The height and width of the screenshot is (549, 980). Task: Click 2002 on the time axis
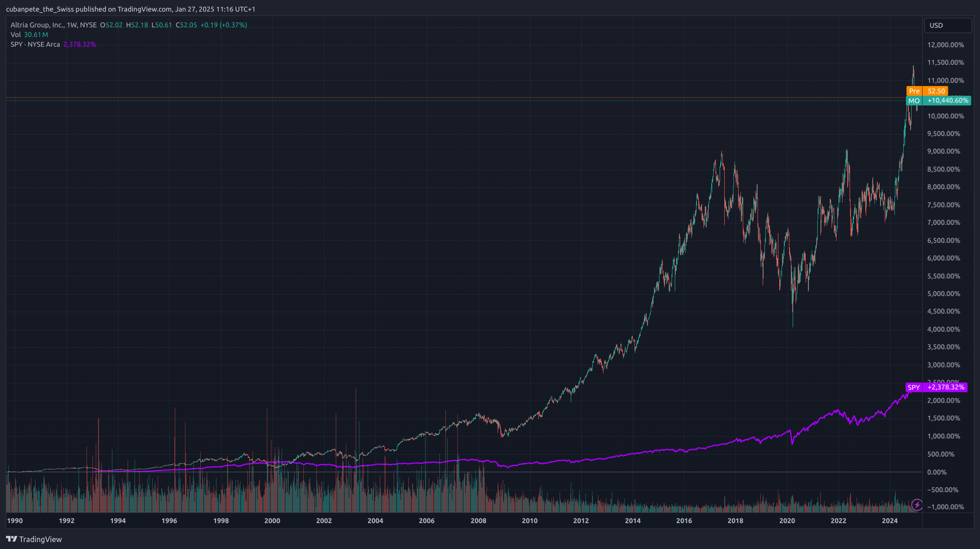tap(324, 521)
